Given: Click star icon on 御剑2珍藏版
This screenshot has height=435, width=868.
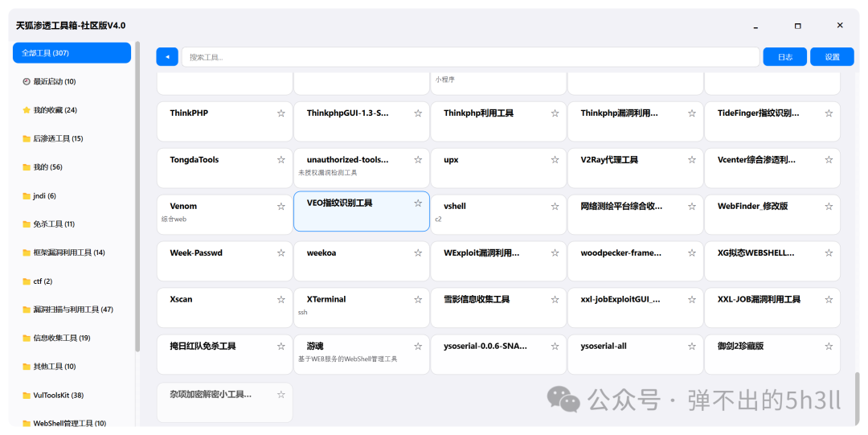Looking at the screenshot, I should [829, 347].
